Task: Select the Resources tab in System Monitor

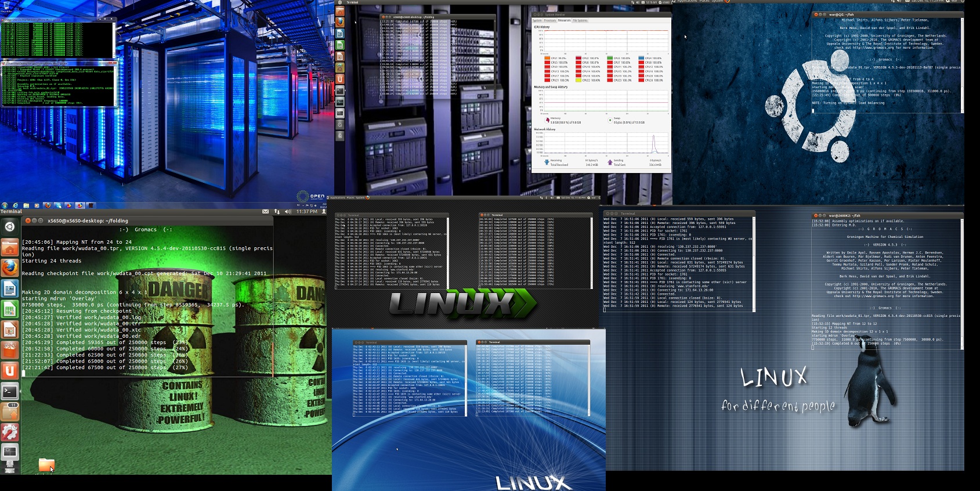Action: click(x=564, y=20)
